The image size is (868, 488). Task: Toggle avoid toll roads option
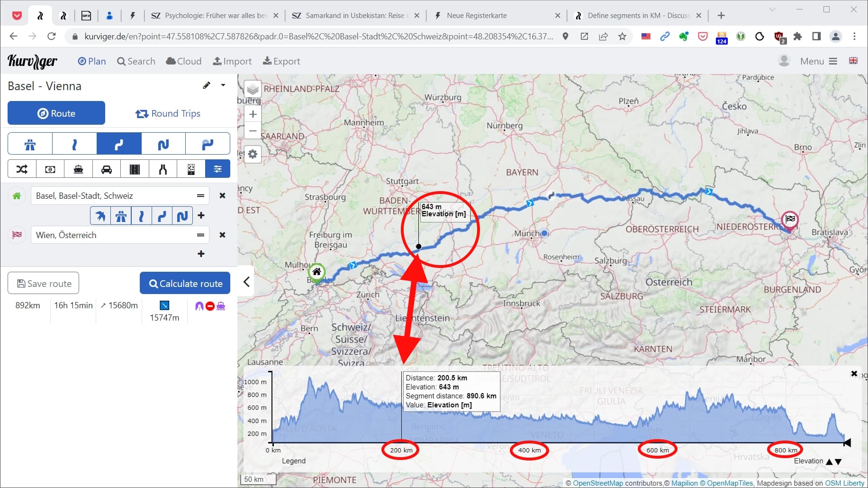pos(50,169)
